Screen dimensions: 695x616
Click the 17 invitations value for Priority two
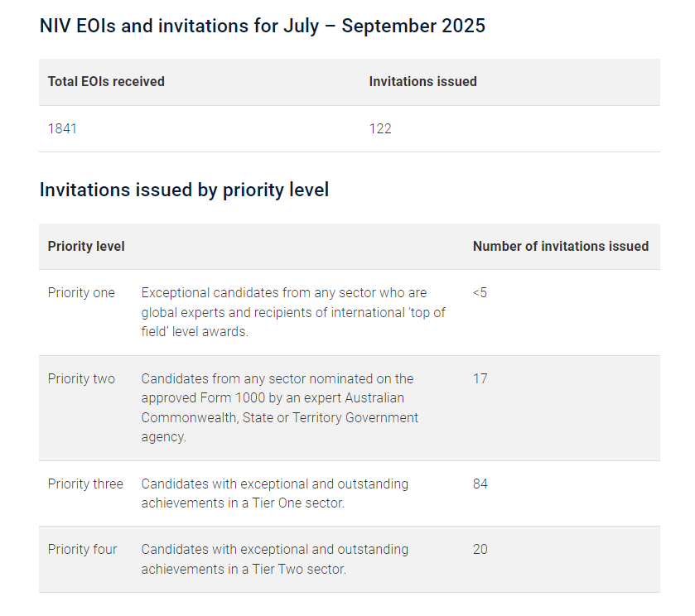click(480, 378)
